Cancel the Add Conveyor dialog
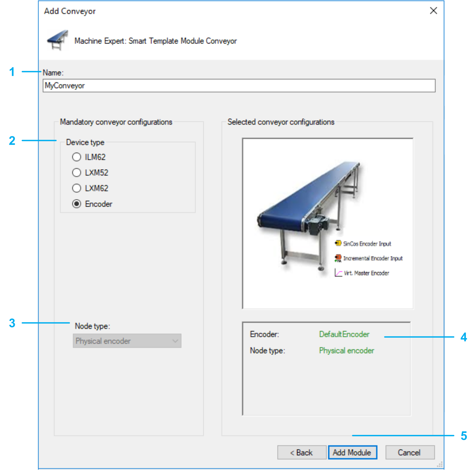476x470 pixels. 410,453
